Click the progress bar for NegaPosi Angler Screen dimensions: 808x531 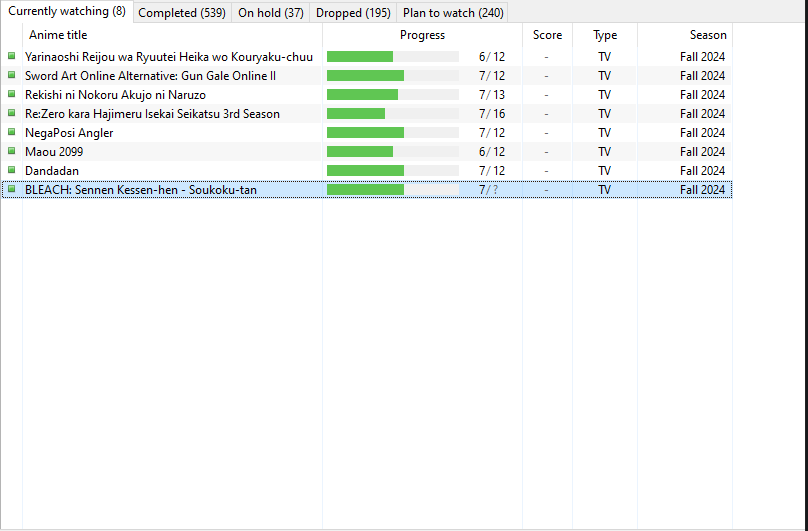[393, 132]
